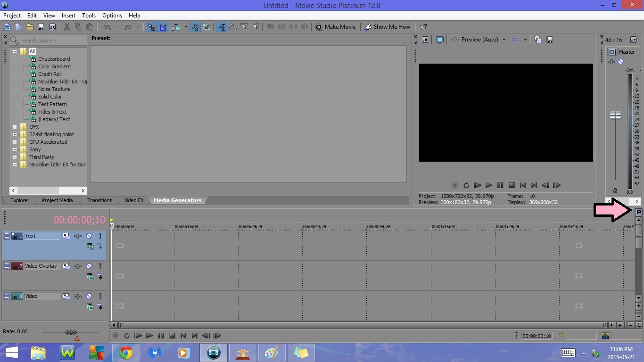Screen dimensions: 644x362
Task: Switch to the Project Media tab
Action: coord(57,200)
